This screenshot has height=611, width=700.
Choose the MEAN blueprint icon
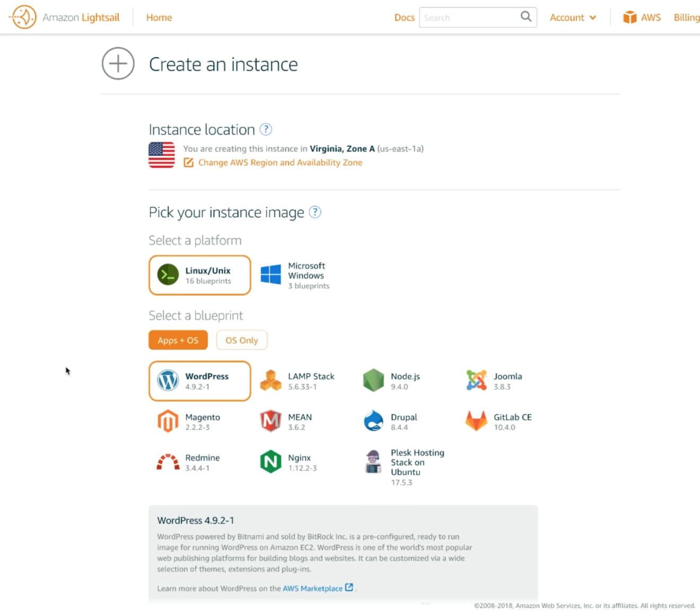coord(270,421)
